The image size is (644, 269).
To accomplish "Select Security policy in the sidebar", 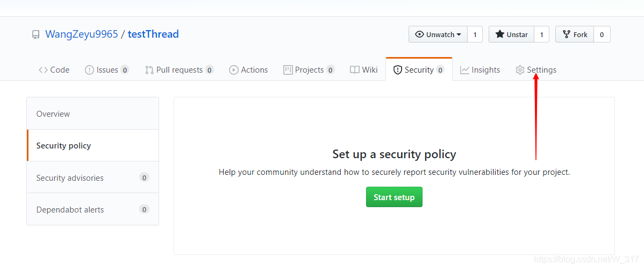I will coord(93,145).
